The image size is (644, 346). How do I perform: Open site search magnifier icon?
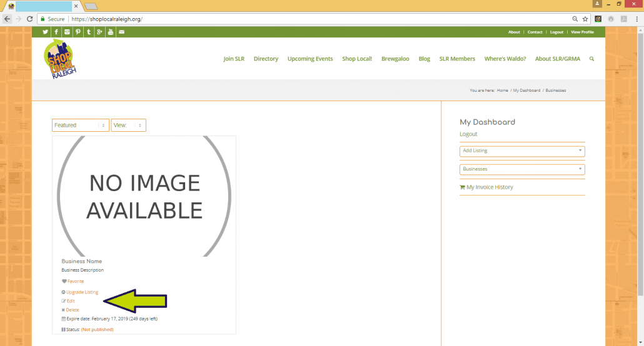[x=591, y=59]
